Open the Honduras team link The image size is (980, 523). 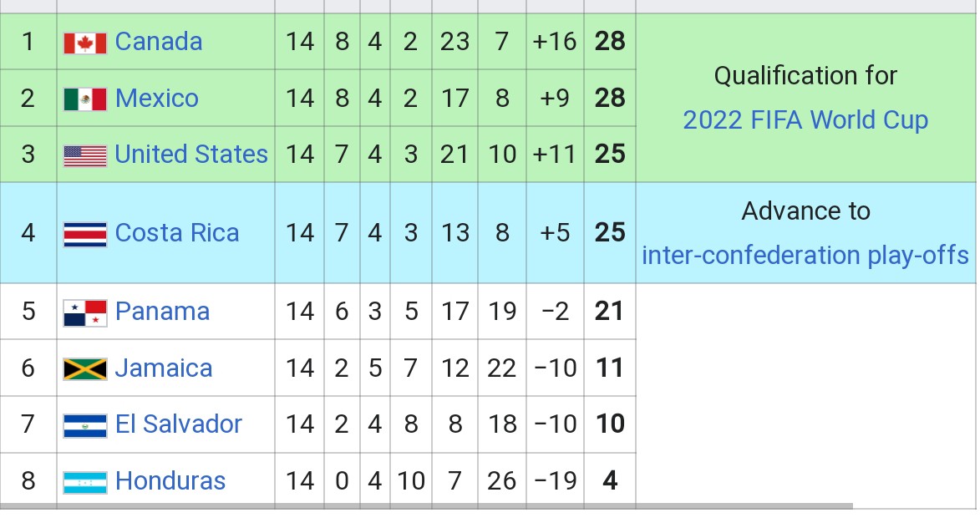170,481
